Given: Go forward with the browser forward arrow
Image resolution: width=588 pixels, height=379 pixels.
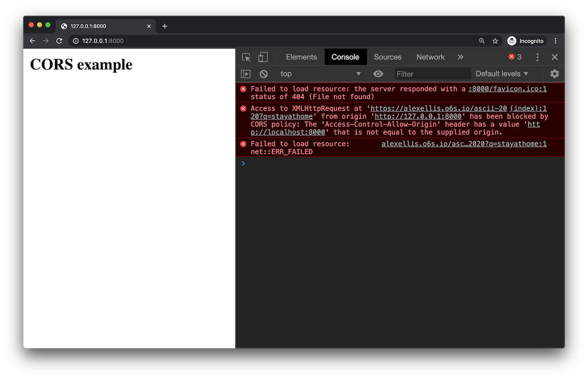Looking at the screenshot, I should [x=46, y=41].
